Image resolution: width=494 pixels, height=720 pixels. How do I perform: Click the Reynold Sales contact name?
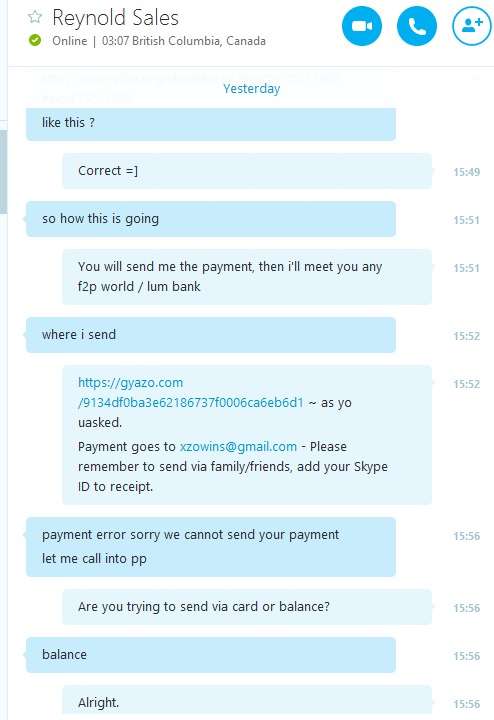click(115, 18)
